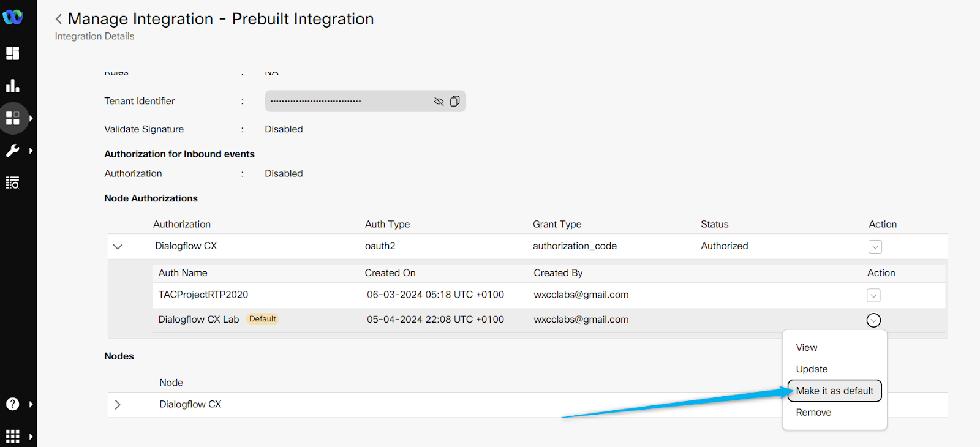Open the Tools wrench icon
This screenshot has height=447, width=980.
(x=13, y=151)
